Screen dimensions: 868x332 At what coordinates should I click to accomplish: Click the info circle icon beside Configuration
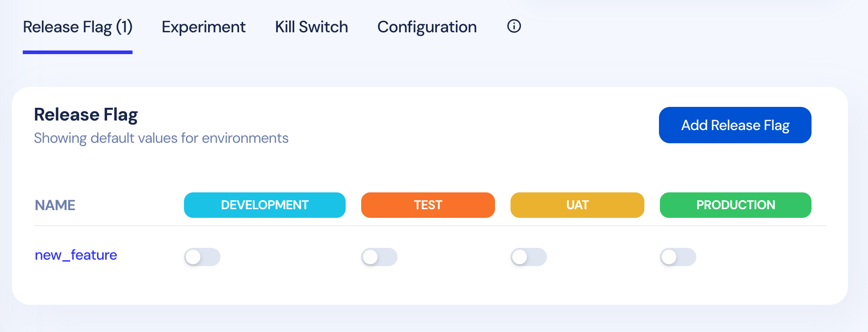click(x=514, y=26)
